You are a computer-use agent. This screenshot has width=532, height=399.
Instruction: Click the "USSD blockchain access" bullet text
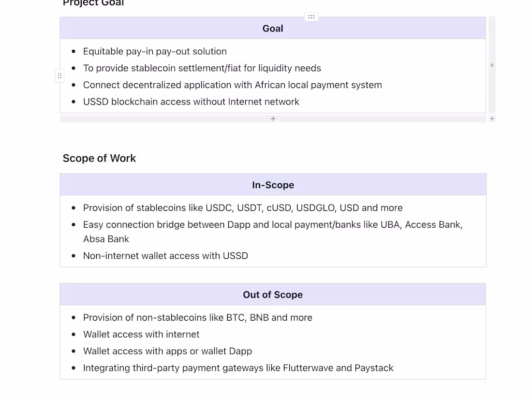pyautogui.click(x=191, y=102)
